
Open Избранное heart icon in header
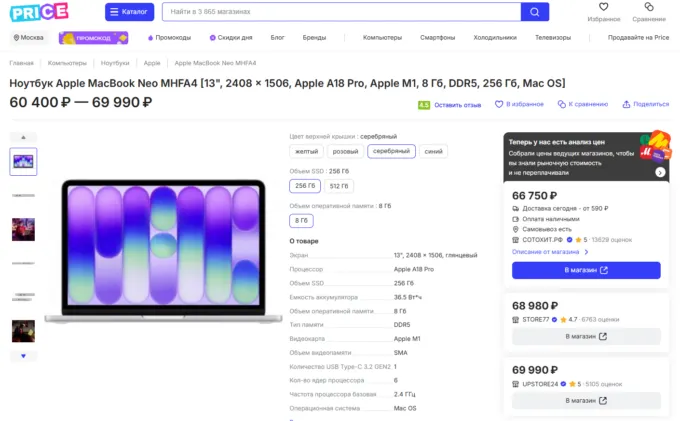[604, 7]
